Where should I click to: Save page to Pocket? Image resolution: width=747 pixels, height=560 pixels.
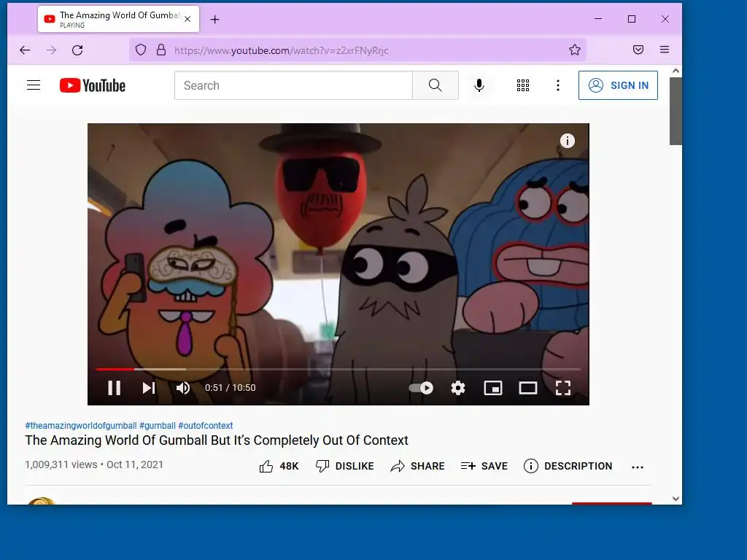tap(638, 50)
